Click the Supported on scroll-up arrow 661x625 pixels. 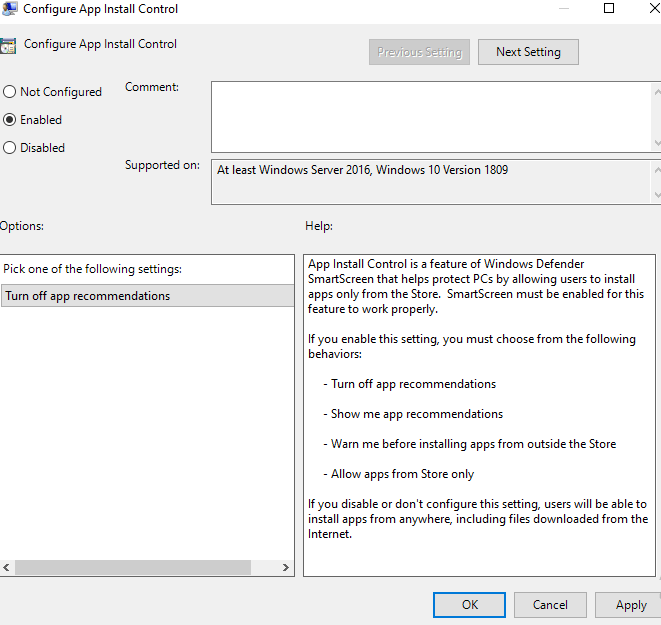pyautogui.click(x=657, y=169)
